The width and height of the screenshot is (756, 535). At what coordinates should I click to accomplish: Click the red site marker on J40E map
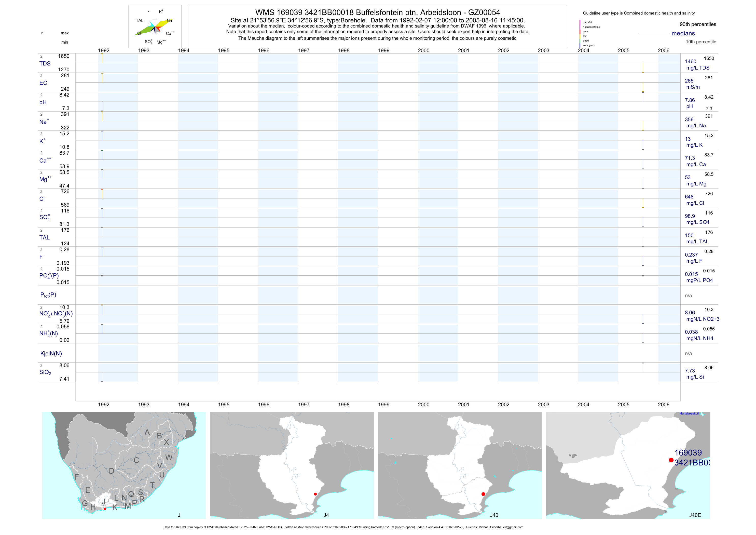(x=671, y=460)
